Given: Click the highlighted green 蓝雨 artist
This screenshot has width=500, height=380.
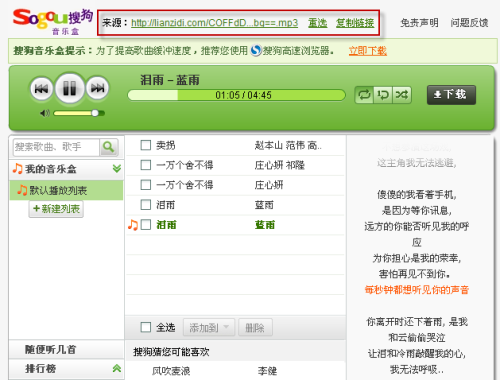Looking at the screenshot, I should pyautogui.click(x=265, y=225).
